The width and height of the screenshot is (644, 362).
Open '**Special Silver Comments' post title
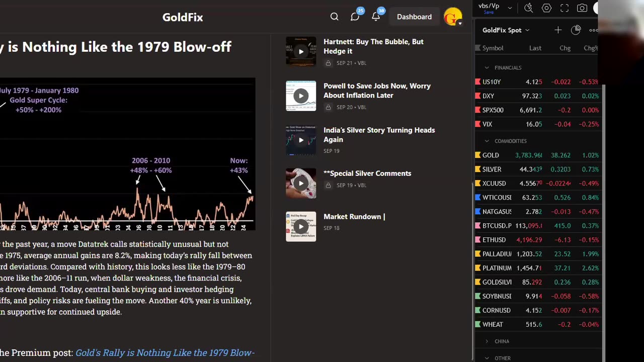[x=367, y=173]
